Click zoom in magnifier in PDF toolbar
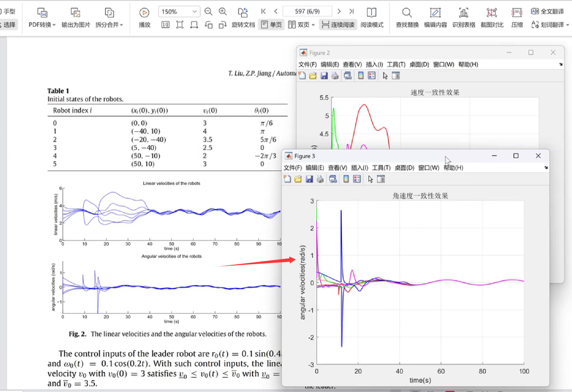Image resolution: width=572 pixels, height=392 pixels. point(223,11)
